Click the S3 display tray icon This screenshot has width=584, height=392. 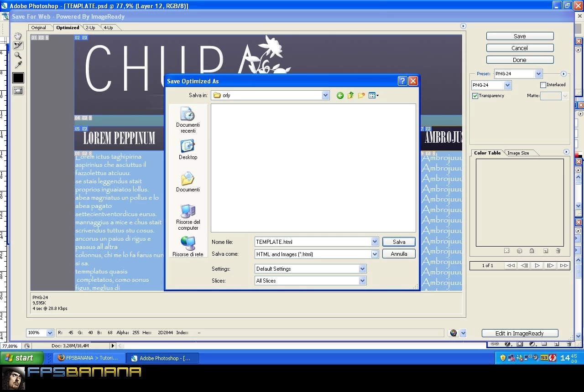544,358
